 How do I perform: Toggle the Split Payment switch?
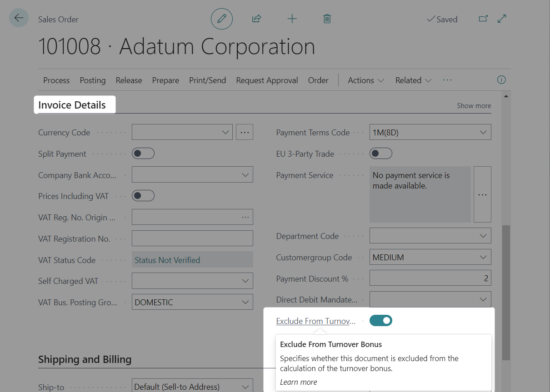click(x=143, y=154)
